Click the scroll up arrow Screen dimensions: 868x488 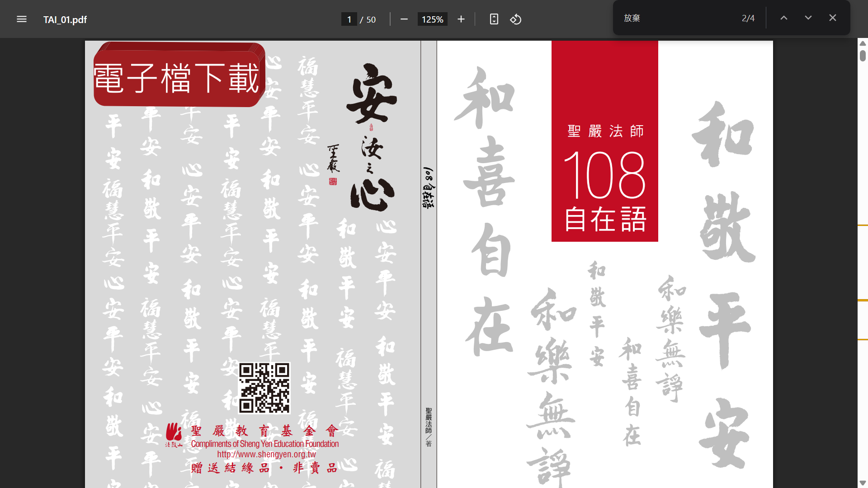pos(863,43)
